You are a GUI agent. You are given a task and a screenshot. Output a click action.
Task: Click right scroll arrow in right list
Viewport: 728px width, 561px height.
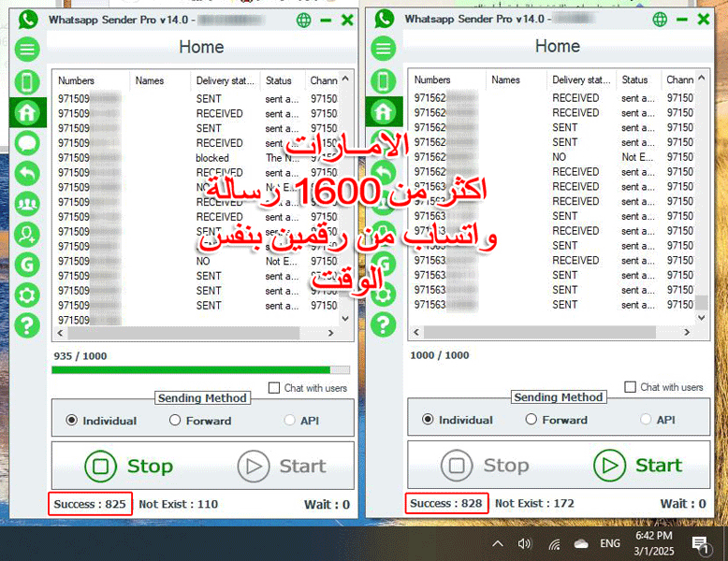(687, 332)
